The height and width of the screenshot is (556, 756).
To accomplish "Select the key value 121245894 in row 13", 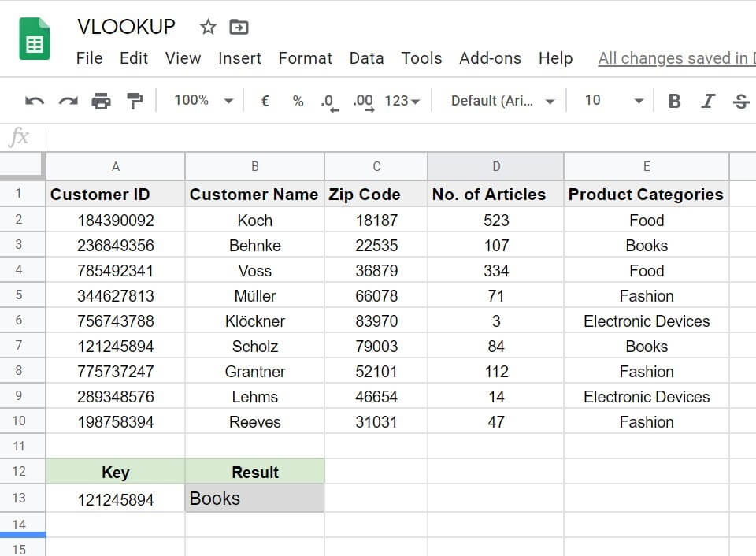I will tap(116, 499).
